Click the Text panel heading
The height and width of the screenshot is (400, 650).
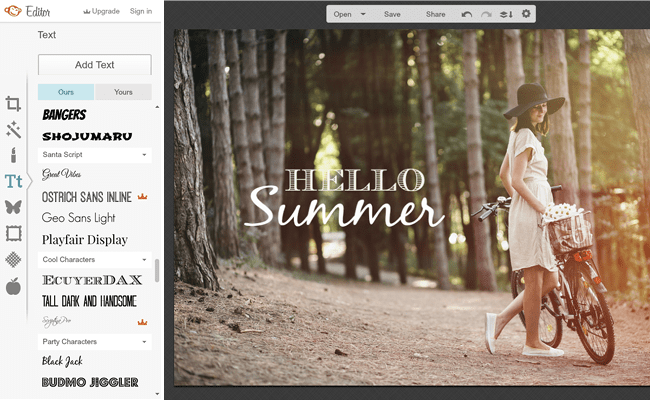tap(46, 35)
